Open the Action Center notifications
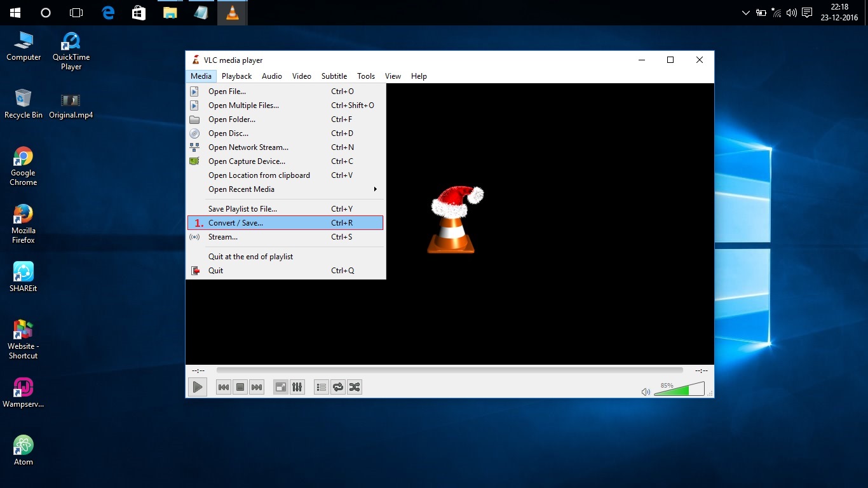The width and height of the screenshot is (868, 488). click(806, 12)
